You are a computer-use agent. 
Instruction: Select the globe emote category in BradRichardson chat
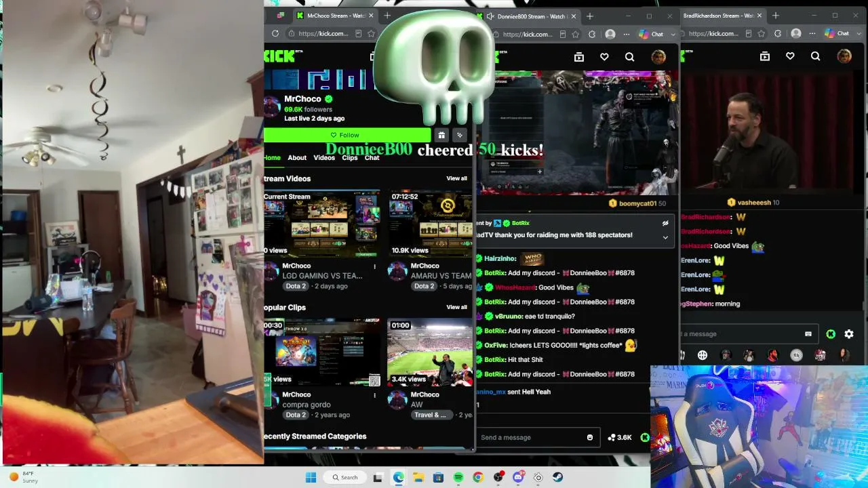click(x=703, y=355)
